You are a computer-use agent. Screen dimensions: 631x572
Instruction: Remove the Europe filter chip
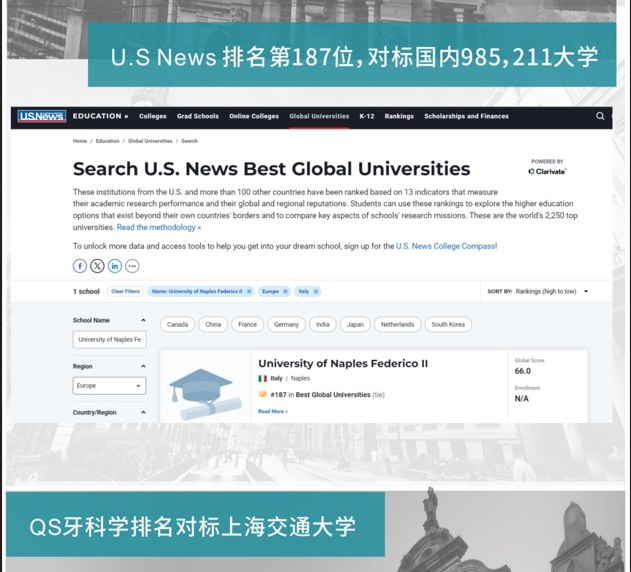(x=285, y=291)
